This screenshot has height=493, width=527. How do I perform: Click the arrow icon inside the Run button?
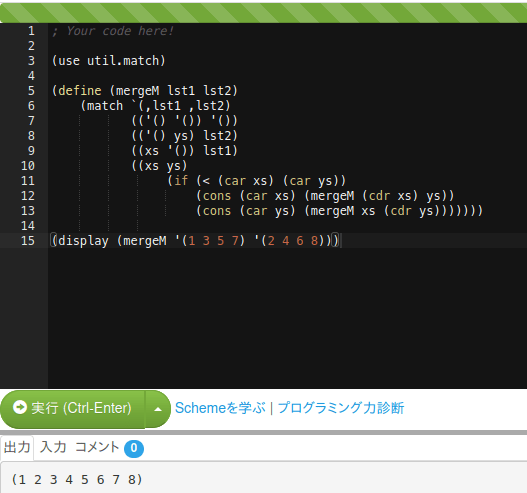click(x=19, y=407)
